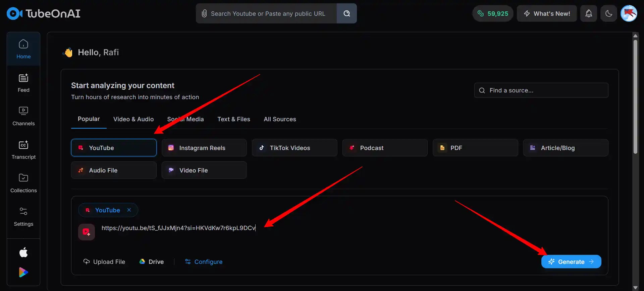Open the Configure options
The width and height of the screenshot is (644, 291).
click(x=204, y=262)
